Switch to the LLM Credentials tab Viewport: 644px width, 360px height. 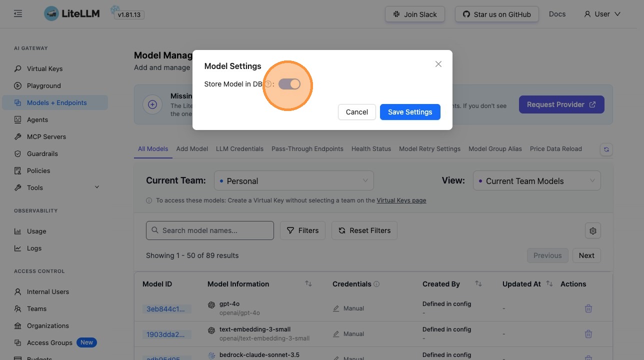(239, 149)
